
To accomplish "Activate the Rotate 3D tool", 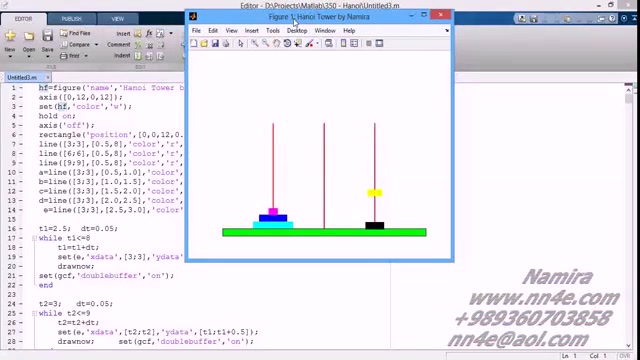I will tap(287, 43).
